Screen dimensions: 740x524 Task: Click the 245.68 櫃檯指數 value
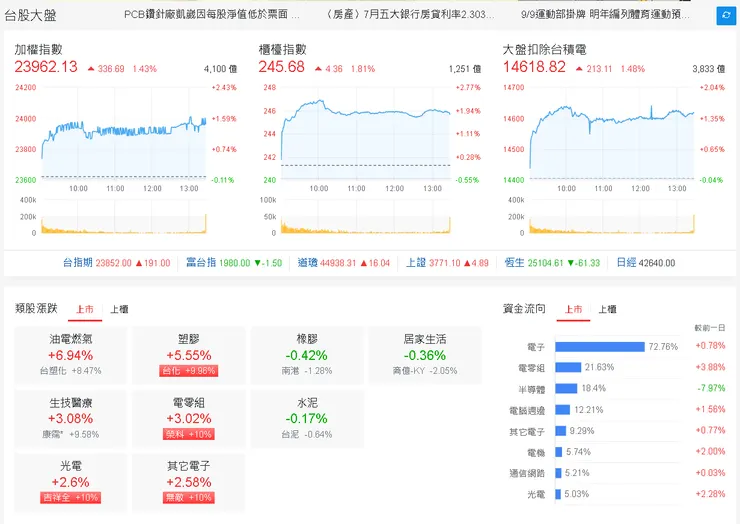(x=281, y=67)
